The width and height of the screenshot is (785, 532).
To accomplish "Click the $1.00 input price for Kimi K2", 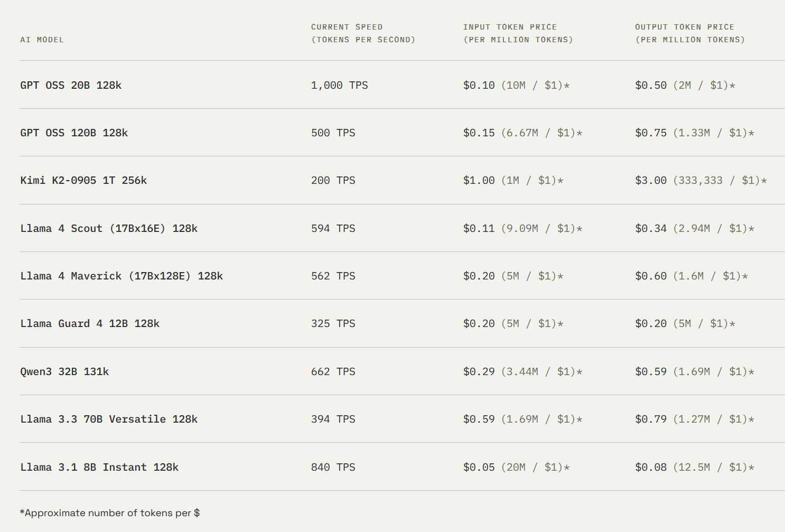I will coord(479,180).
